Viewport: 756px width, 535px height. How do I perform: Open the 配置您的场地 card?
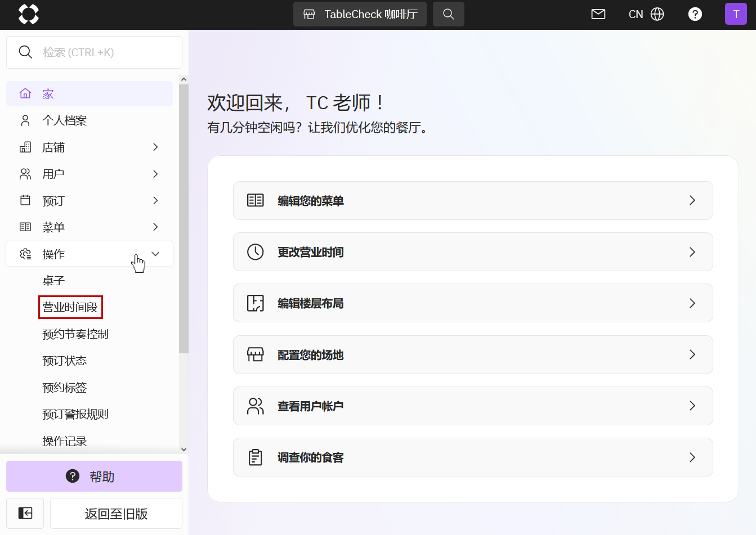(473, 354)
